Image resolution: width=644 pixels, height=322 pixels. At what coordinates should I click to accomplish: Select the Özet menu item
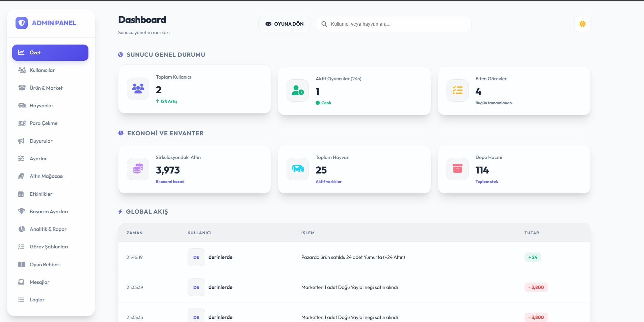tap(50, 53)
